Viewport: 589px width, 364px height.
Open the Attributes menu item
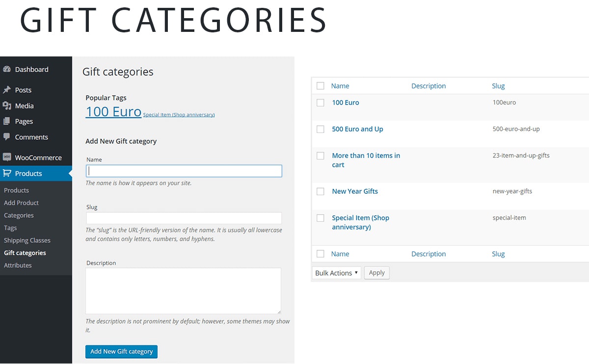tap(18, 265)
